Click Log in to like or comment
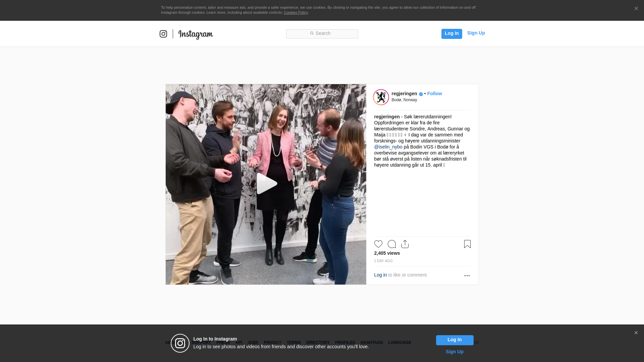 [380, 275]
